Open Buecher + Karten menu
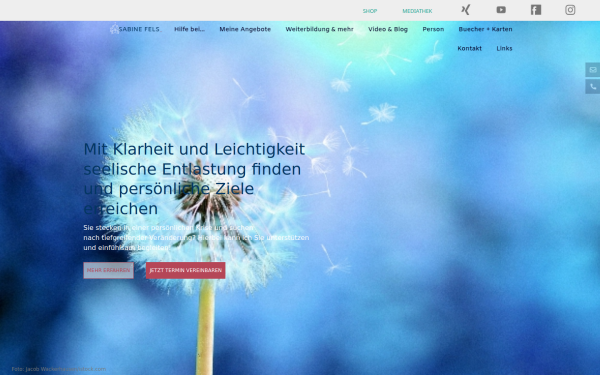600x375 pixels. tap(485, 29)
